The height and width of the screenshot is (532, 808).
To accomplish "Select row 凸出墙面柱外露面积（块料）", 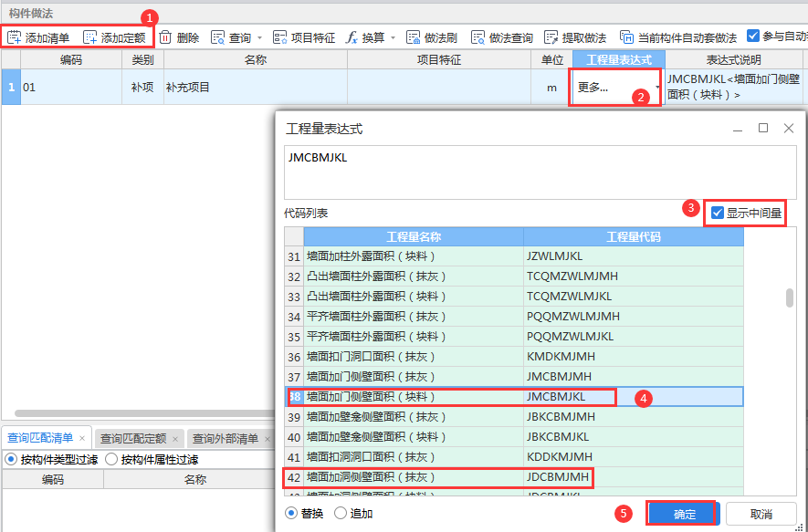I will click(x=514, y=297).
